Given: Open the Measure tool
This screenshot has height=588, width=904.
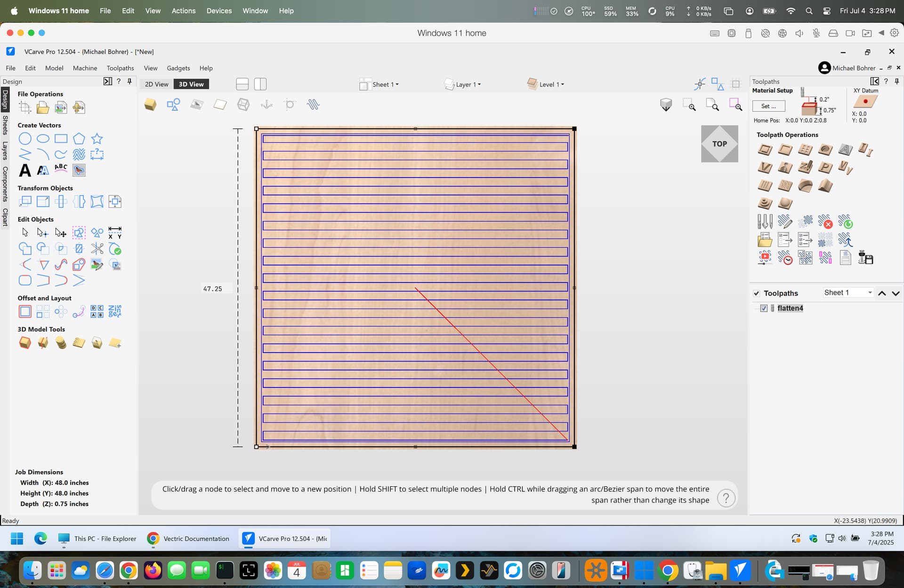Looking at the screenshot, I should point(115,233).
